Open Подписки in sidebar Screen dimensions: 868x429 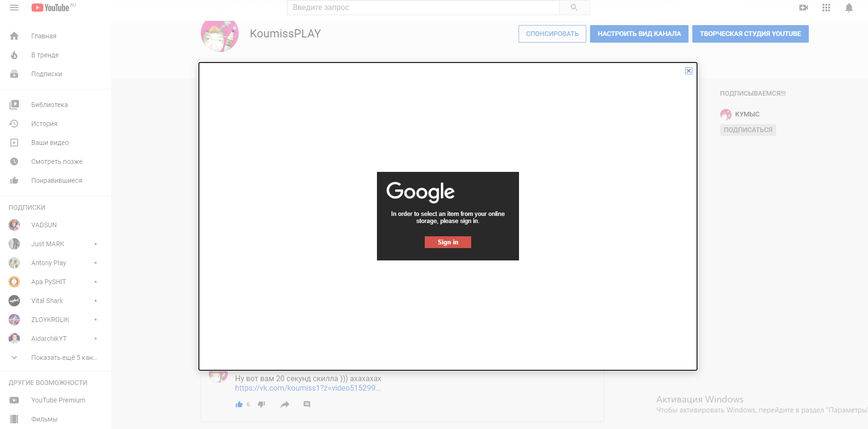(46, 74)
